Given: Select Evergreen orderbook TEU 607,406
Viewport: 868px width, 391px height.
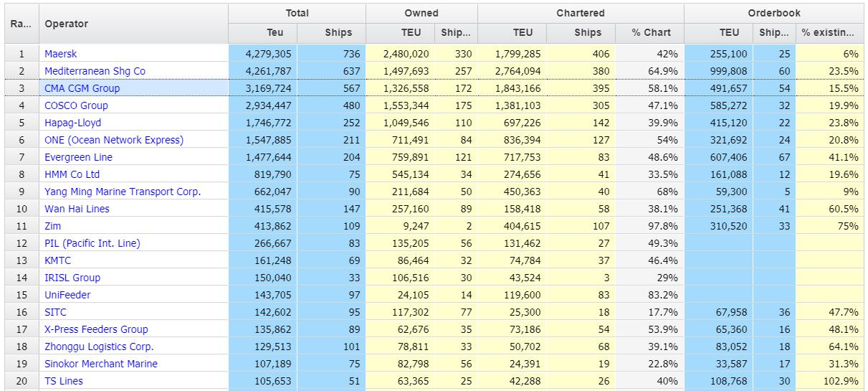Looking at the screenshot, I should click(x=719, y=157).
